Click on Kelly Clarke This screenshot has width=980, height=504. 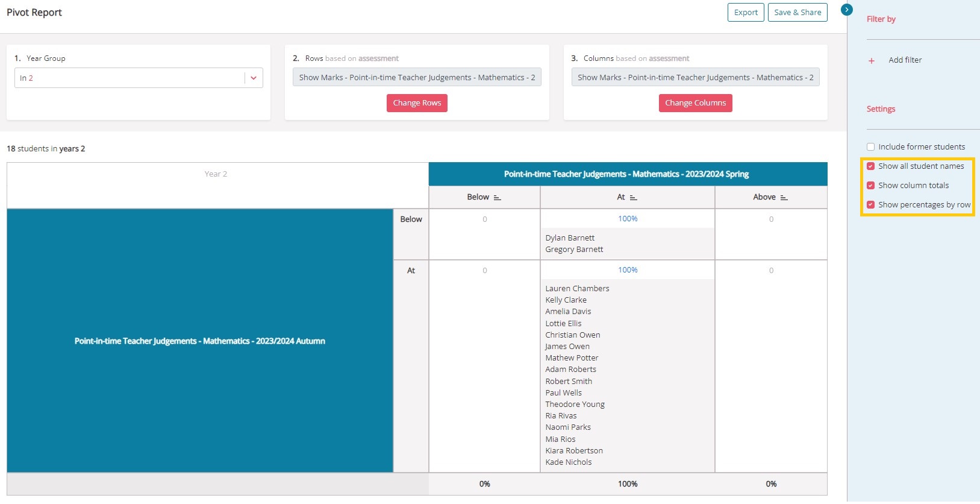pos(566,300)
